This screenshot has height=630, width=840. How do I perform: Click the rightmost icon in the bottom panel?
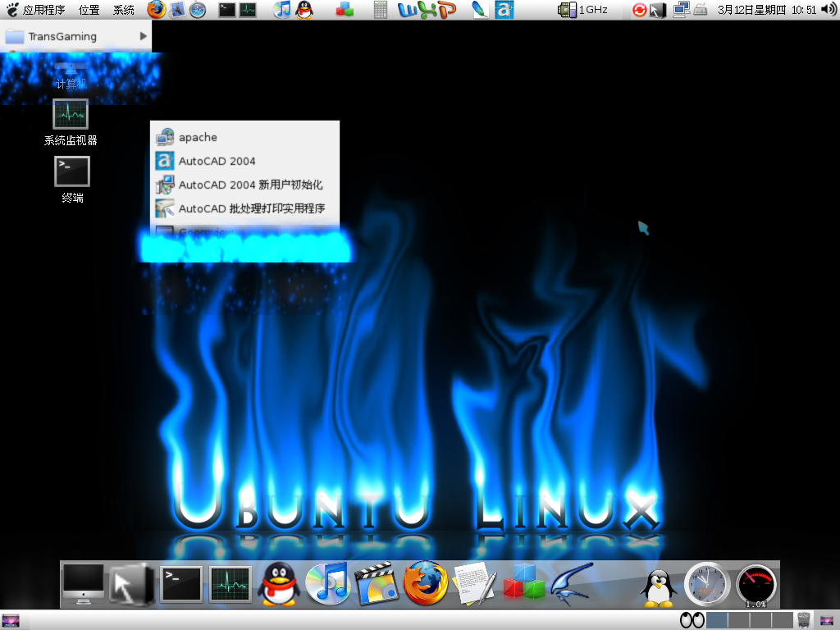point(827,620)
